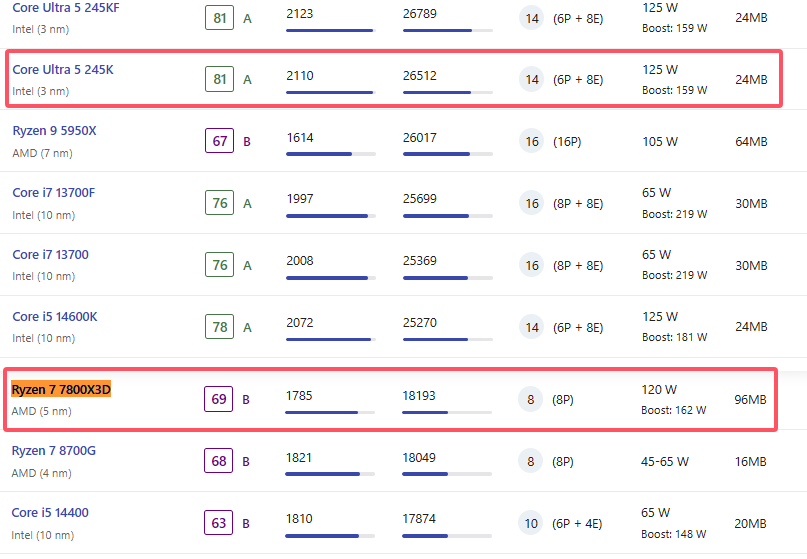The image size is (807, 559).
Task: Click the 68 score badge for Ryzen 7 8700G
Action: 219,461
